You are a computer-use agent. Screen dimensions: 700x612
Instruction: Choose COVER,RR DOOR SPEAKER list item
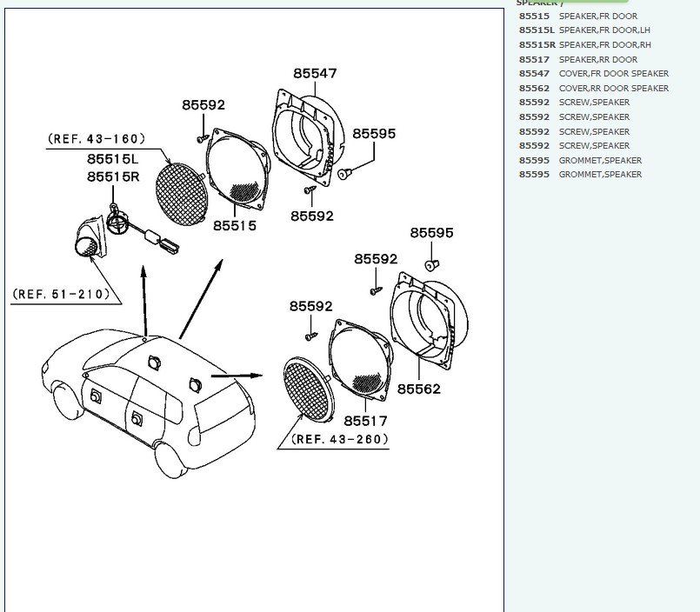point(613,89)
